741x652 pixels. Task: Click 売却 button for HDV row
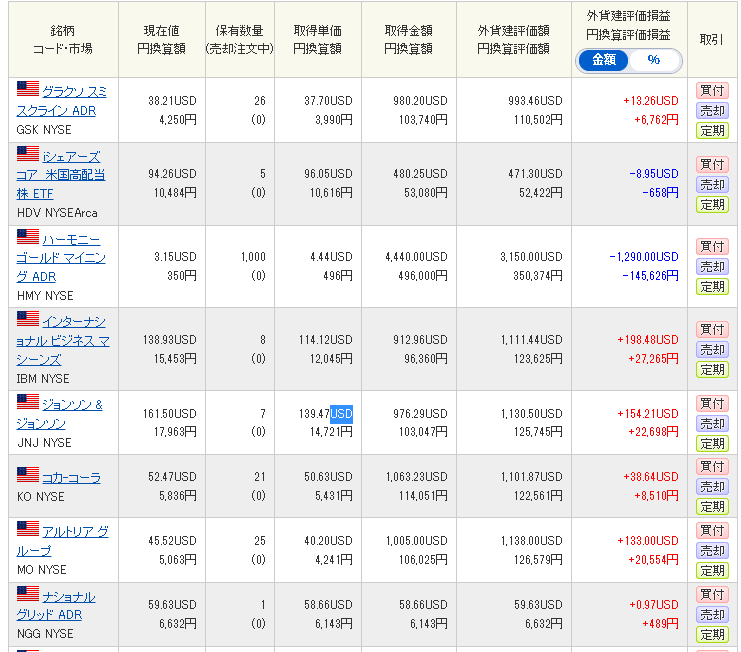pyautogui.click(x=712, y=184)
